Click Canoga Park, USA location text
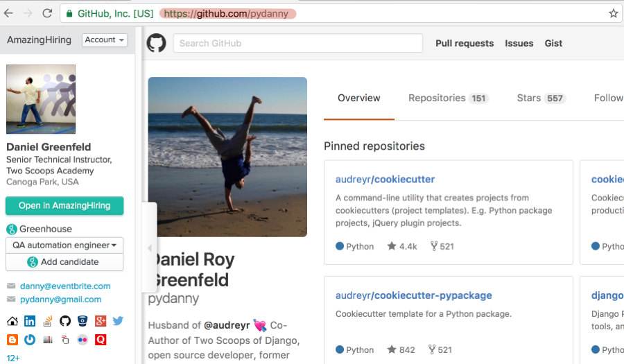Image resolution: width=624 pixels, height=364 pixels. coord(42,182)
